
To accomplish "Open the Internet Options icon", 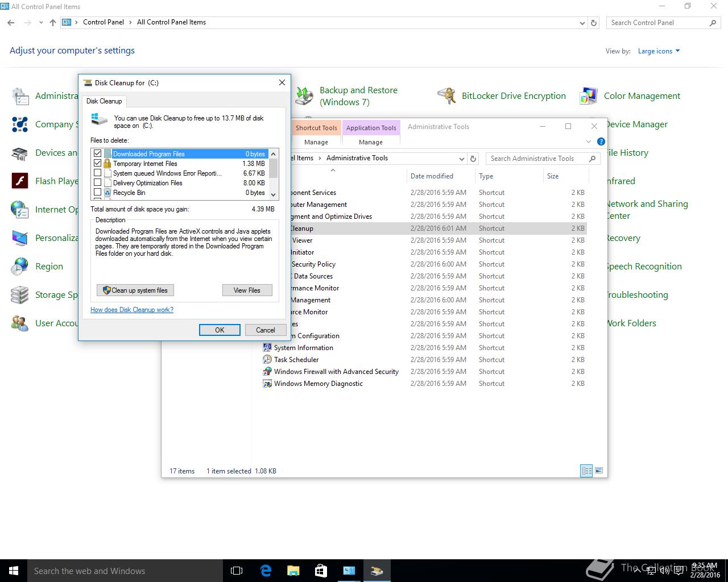I will 20,210.
